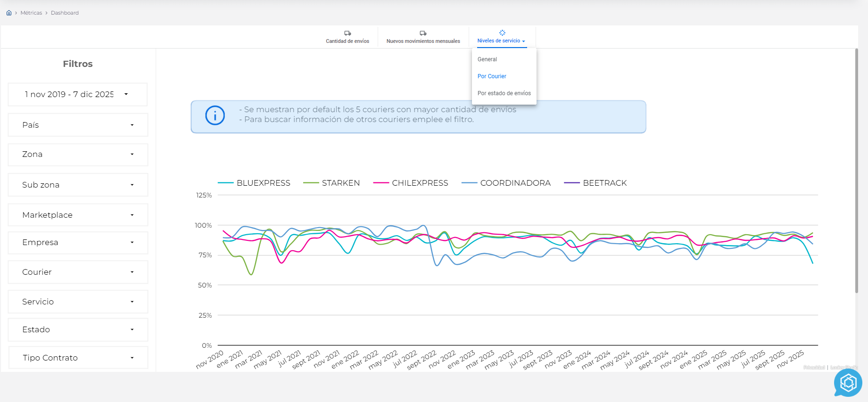The image size is (868, 402).
Task: Hide the CHILEXPRESS line via legend
Action: [411, 183]
